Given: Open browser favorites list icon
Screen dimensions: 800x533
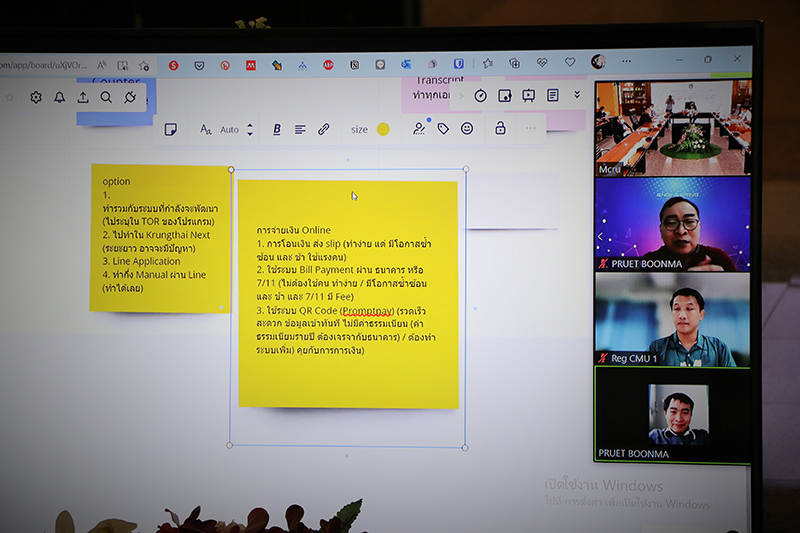Looking at the screenshot, I should tap(488, 63).
